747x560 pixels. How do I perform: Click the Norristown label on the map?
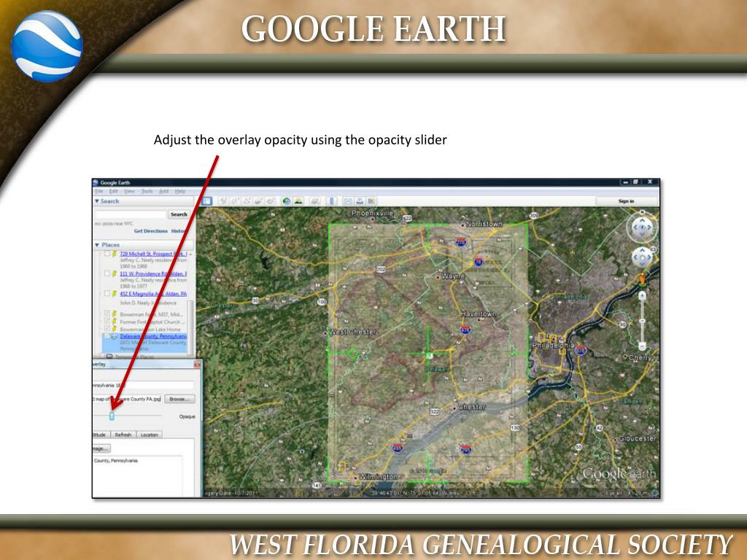coord(484,224)
